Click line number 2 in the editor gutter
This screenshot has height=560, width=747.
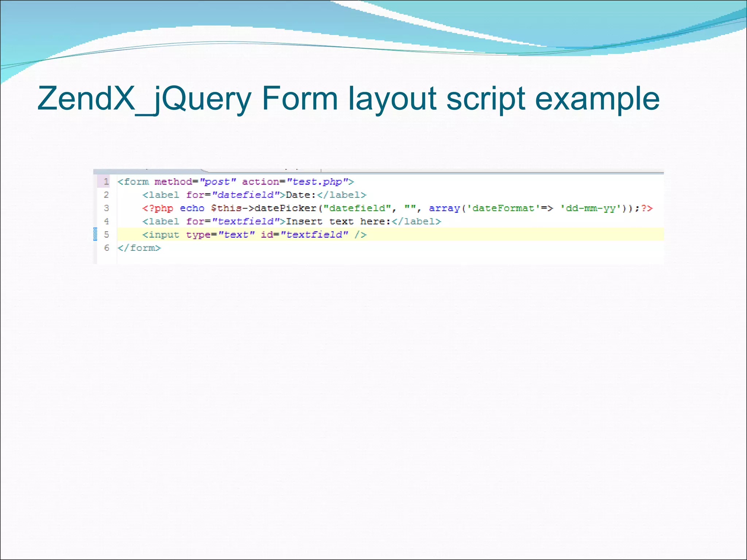tap(106, 195)
